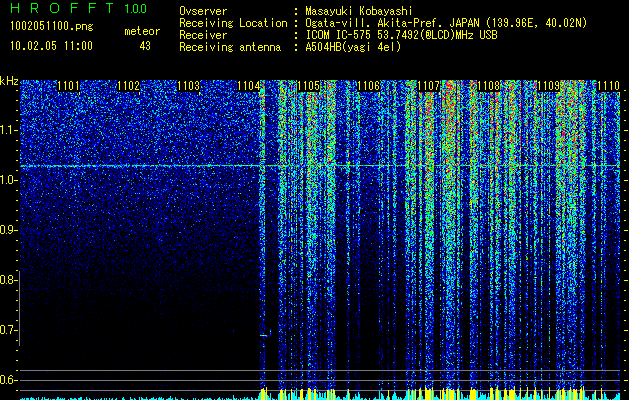Screen dimensions: 629x400
Task: Click the date stamp 10.02.05 11:00
Action: 51,46
